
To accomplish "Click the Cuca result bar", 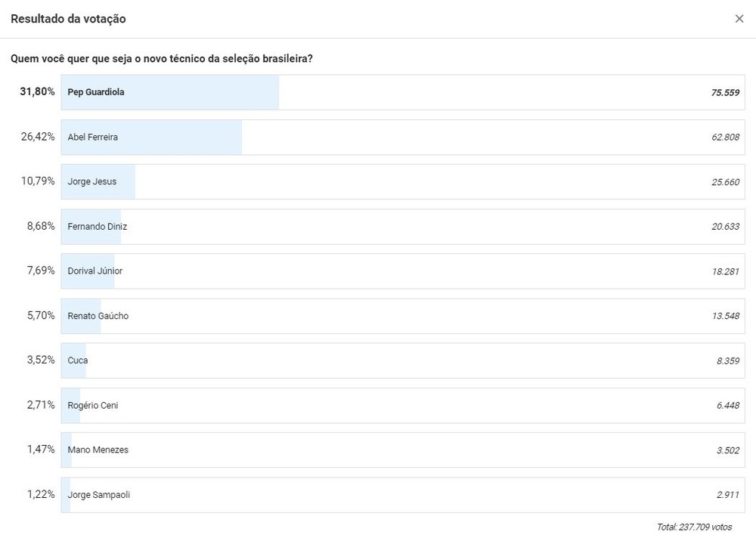I will point(402,360).
